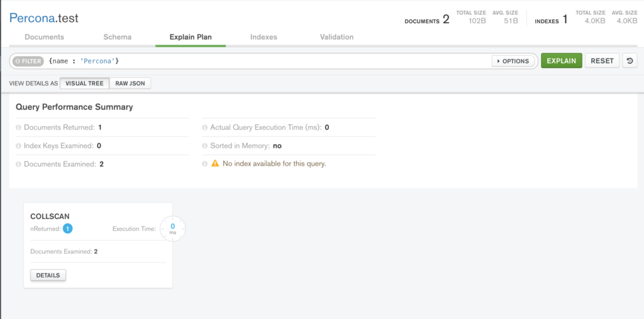Open the Schema tab
This screenshot has width=644, height=319.
[x=118, y=37]
